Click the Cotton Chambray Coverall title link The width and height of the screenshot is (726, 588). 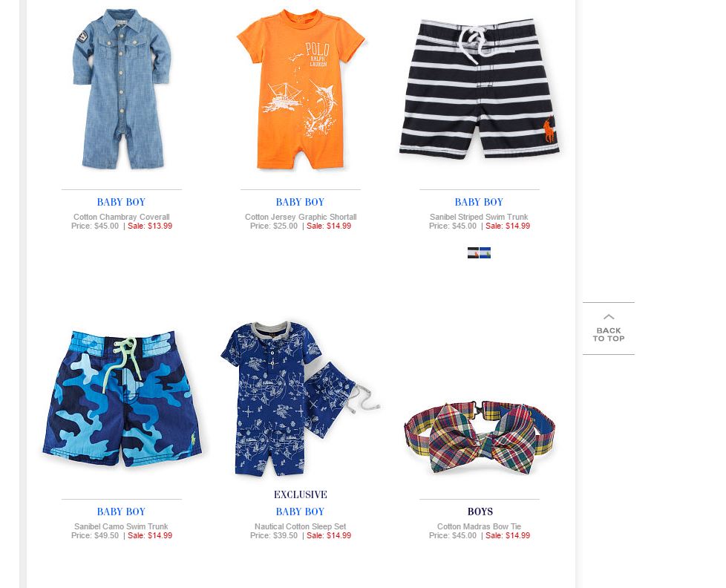[x=121, y=217]
